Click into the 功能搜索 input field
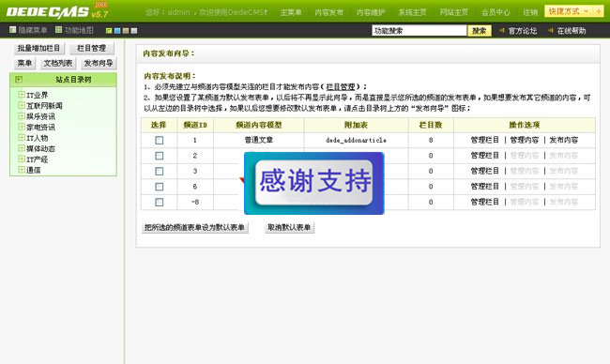This screenshot has height=364, width=610. coord(419,31)
